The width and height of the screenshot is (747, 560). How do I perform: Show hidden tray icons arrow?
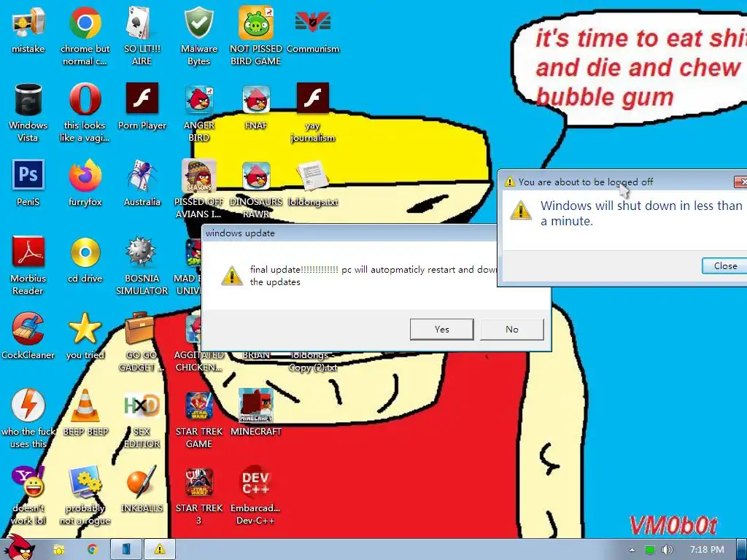click(x=632, y=550)
